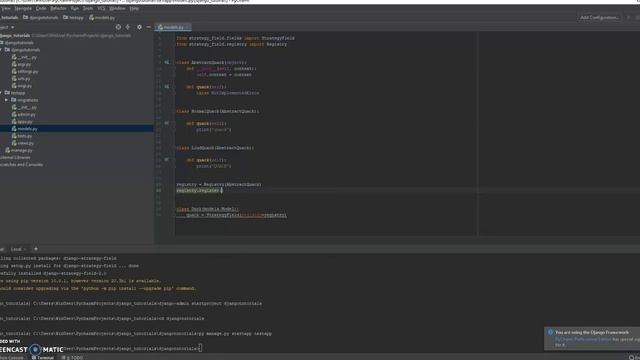Select urls.py in project tree
This screenshot has width=640, height=360.
tap(21, 78)
